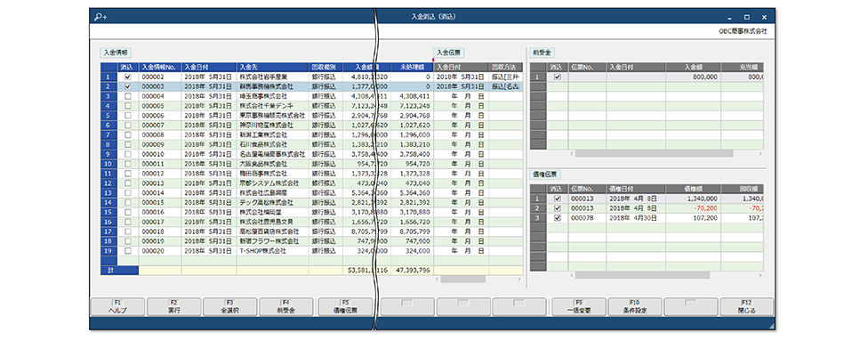Click the magnifier zoom icon in title bar

click(x=100, y=17)
